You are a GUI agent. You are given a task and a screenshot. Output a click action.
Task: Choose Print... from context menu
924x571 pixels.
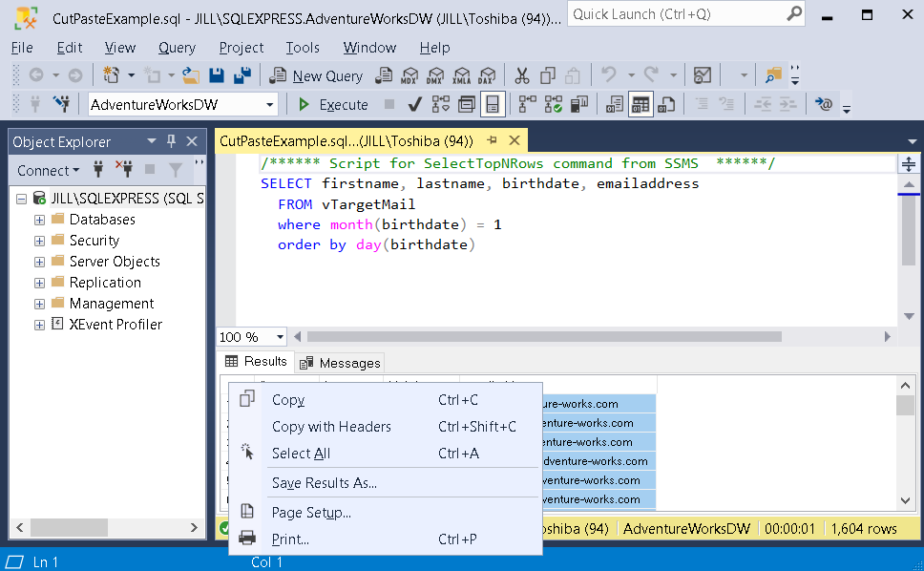tap(386, 539)
